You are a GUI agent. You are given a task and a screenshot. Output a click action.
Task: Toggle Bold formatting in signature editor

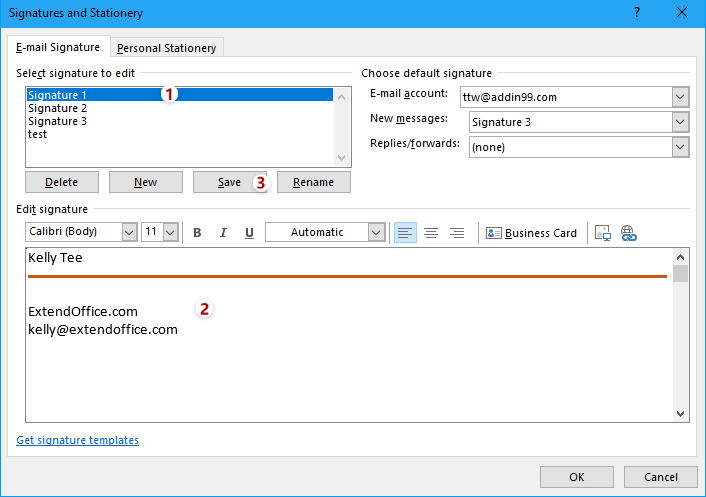(x=197, y=233)
